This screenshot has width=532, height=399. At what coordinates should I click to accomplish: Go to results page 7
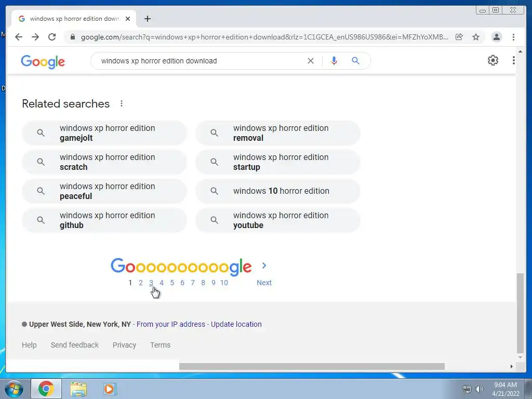(x=193, y=283)
